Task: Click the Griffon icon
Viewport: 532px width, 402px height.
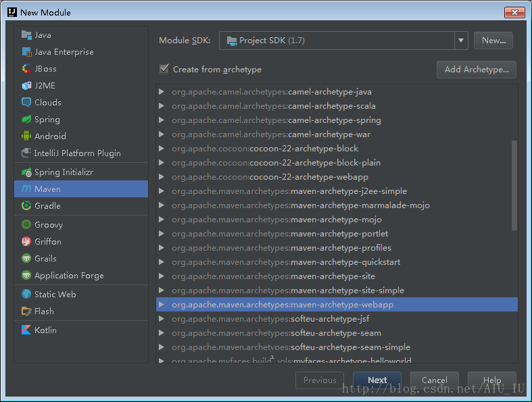Action: (x=26, y=241)
